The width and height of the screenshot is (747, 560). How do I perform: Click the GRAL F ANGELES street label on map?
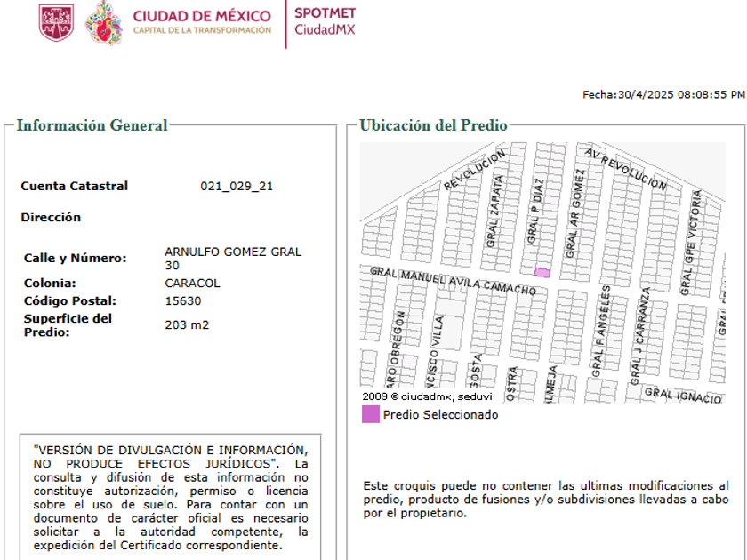599,332
